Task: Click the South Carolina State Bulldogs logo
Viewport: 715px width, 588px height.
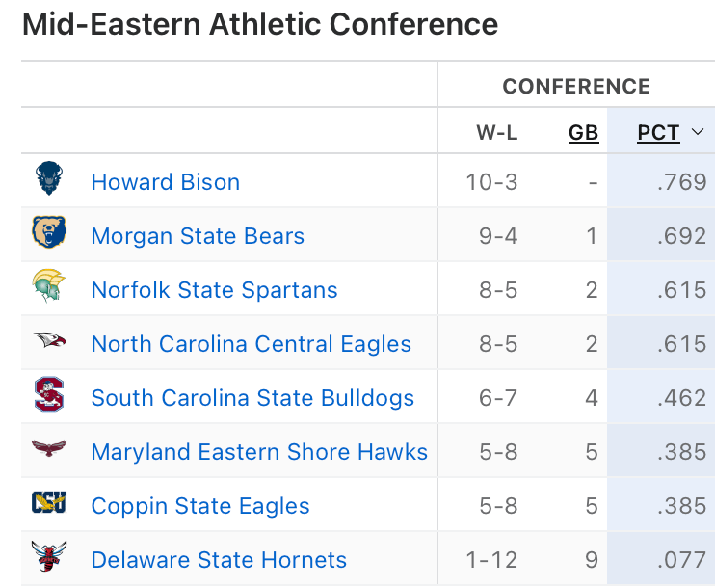Action: pyautogui.click(x=48, y=396)
